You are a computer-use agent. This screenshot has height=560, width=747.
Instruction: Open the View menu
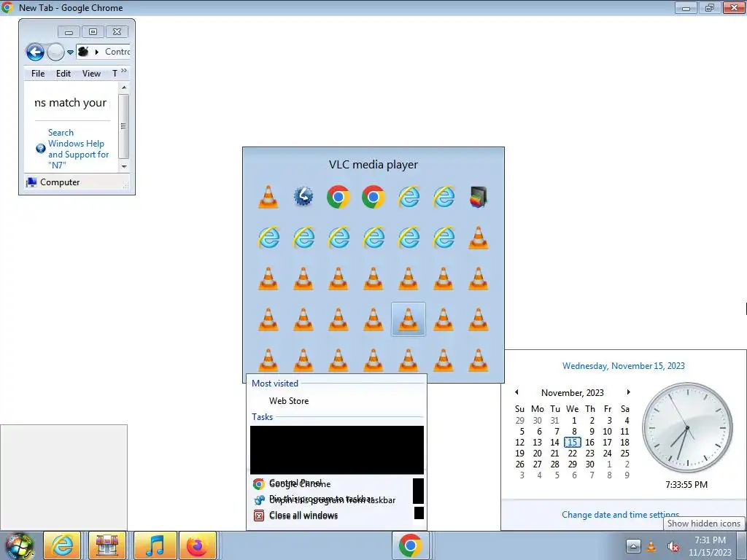(x=91, y=74)
